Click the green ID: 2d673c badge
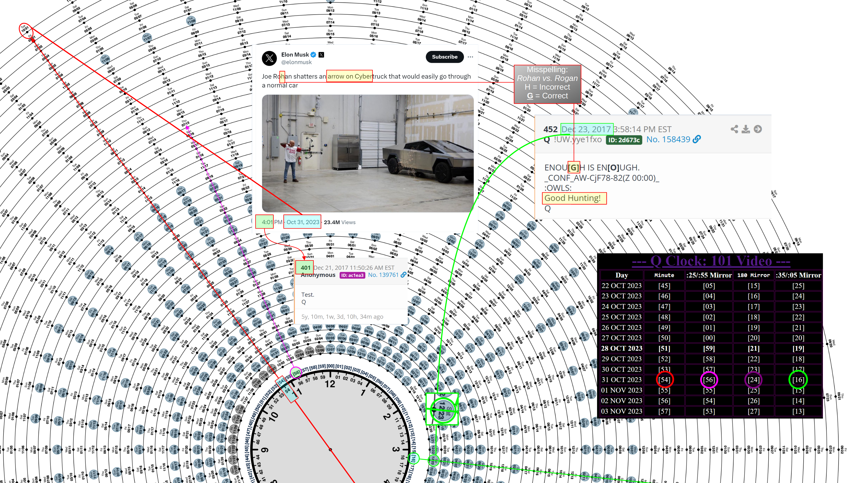Viewport: 868px width, 483px height. [624, 140]
